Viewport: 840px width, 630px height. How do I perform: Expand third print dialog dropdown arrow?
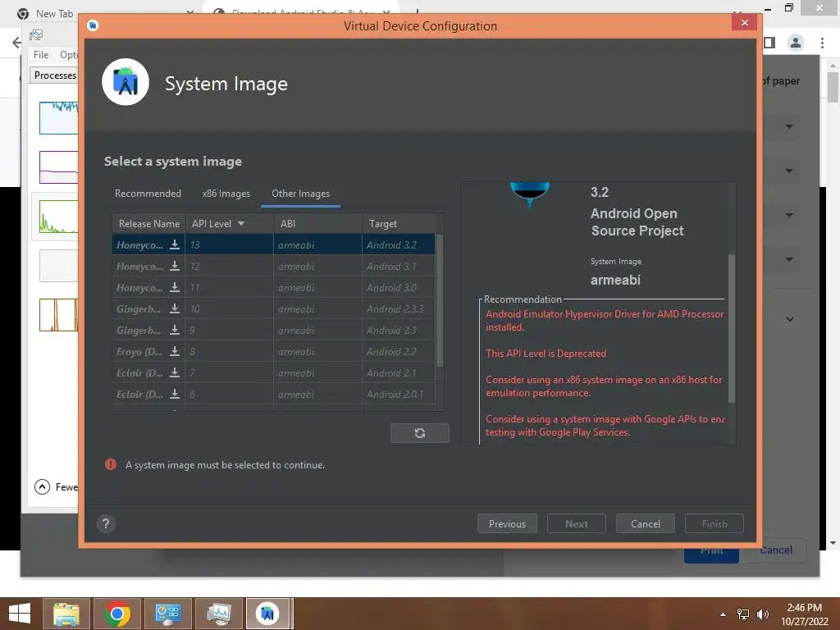[x=789, y=216]
